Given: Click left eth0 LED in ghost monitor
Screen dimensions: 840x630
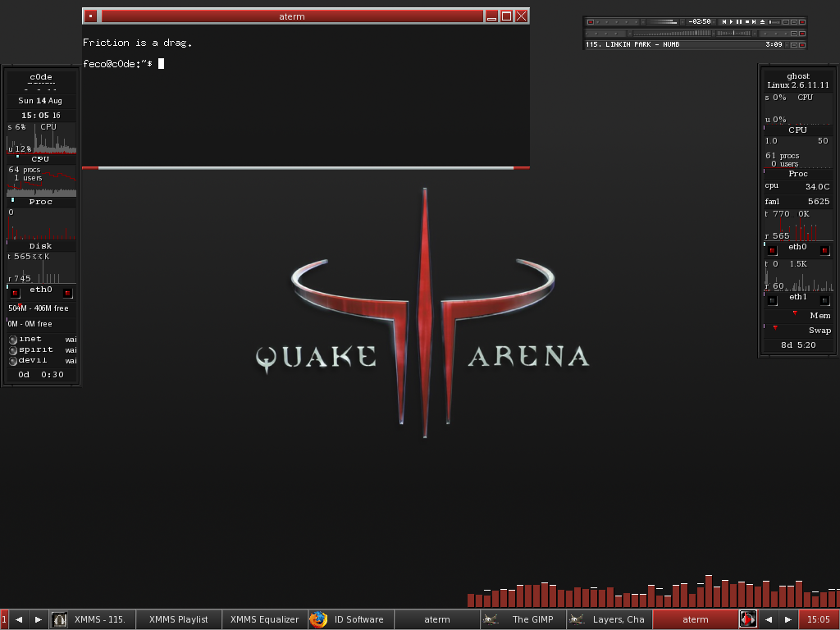Looking at the screenshot, I should pos(772,250).
